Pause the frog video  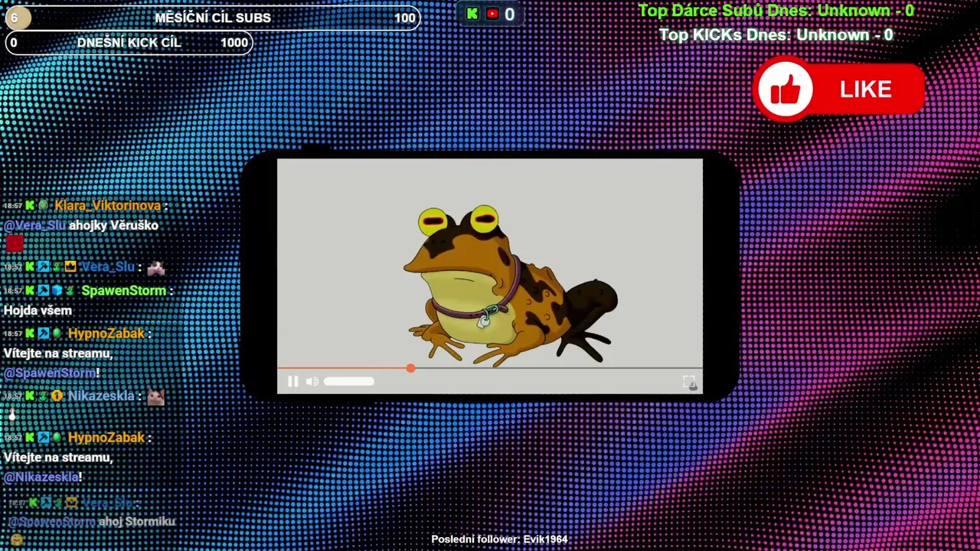292,381
